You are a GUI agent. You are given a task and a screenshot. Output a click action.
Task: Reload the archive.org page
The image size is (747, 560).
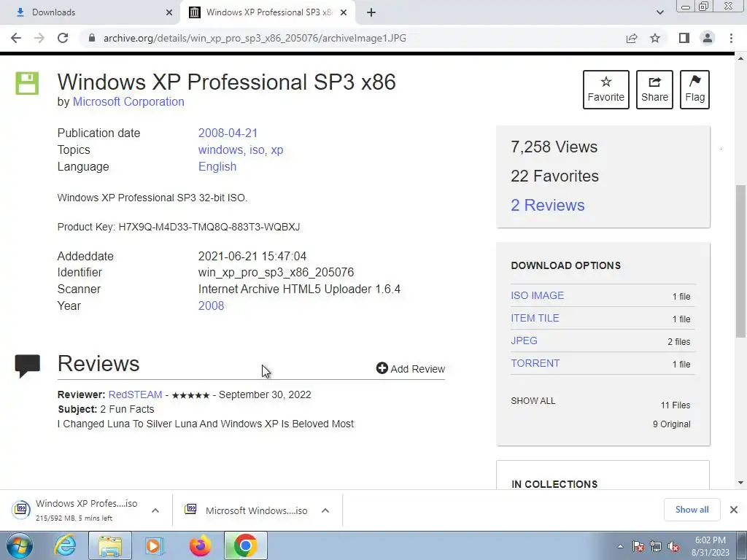point(63,38)
